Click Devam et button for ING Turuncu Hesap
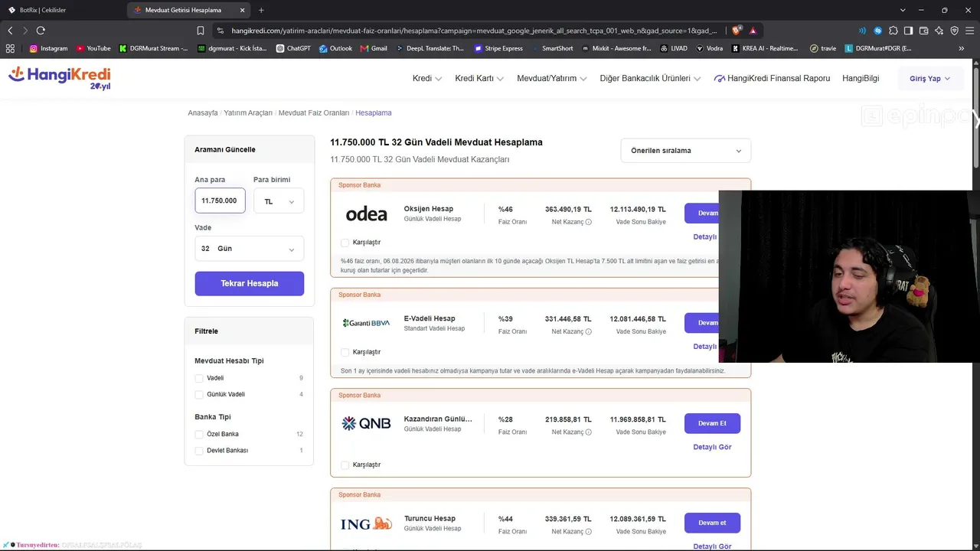 tap(712, 523)
